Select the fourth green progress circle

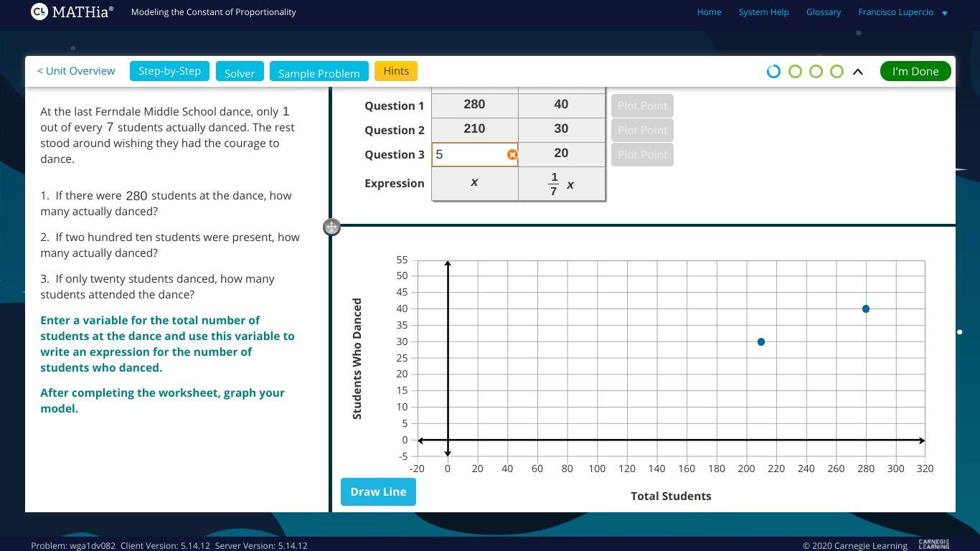click(x=837, y=71)
